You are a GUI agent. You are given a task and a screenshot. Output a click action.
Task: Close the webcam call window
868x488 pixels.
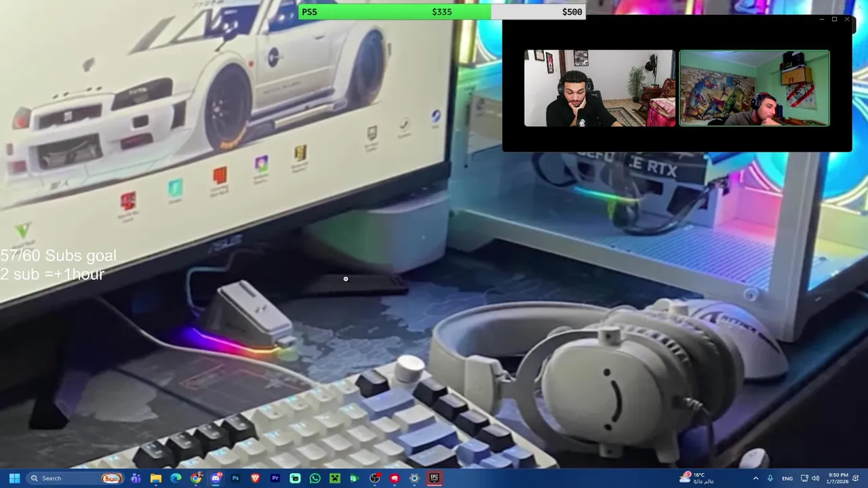pyautogui.click(x=847, y=20)
